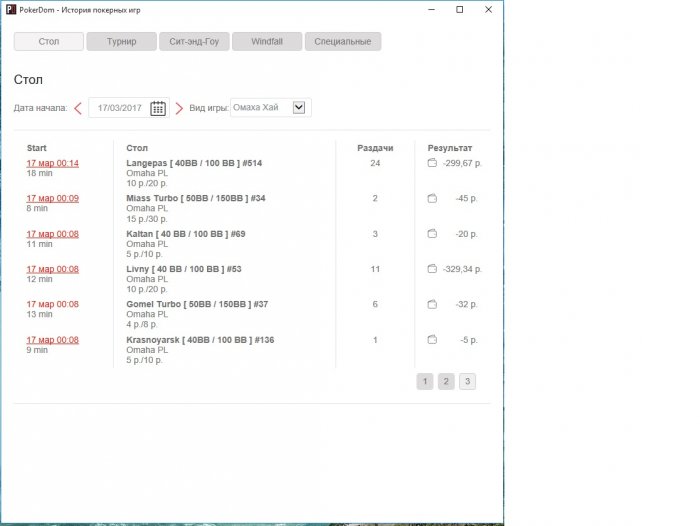This screenshot has height=526, width=700.
Task: Open the calendar date picker icon
Action: (158, 108)
